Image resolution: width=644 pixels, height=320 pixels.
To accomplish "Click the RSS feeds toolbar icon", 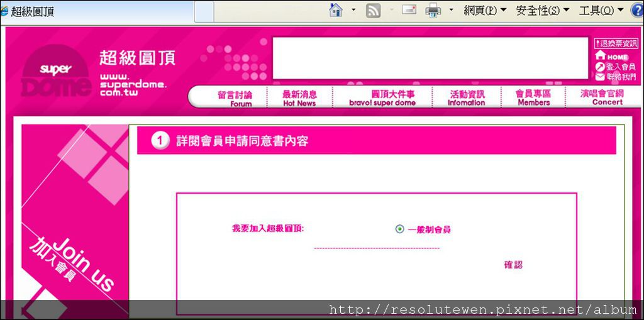I will (x=373, y=11).
